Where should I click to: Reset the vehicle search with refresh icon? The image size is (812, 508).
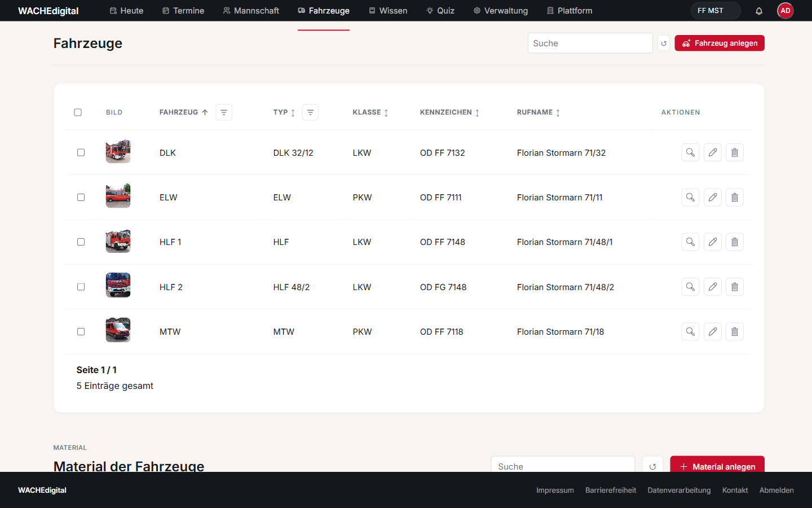coord(664,43)
